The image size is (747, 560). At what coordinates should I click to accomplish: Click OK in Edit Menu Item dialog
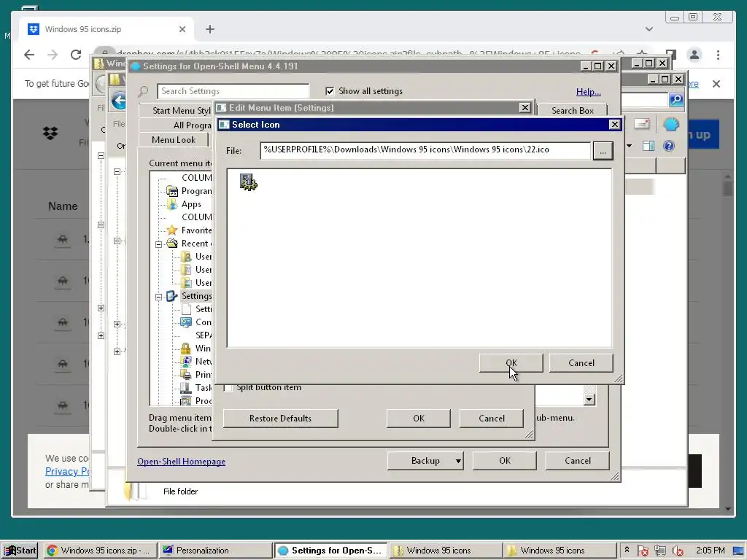418,419
